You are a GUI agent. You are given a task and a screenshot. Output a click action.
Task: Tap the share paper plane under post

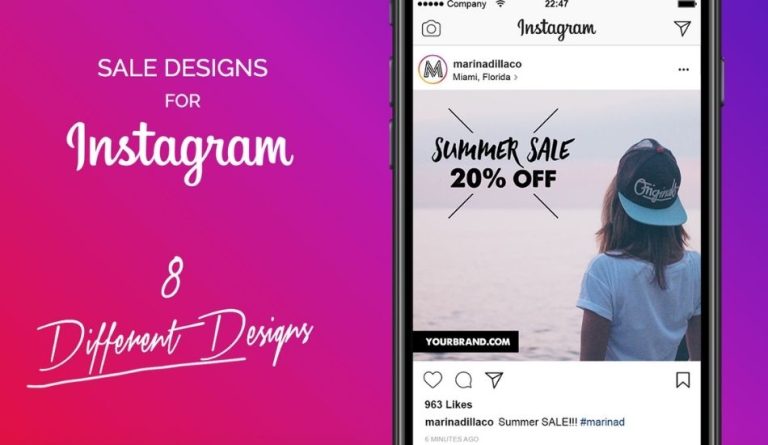tap(494, 379)
